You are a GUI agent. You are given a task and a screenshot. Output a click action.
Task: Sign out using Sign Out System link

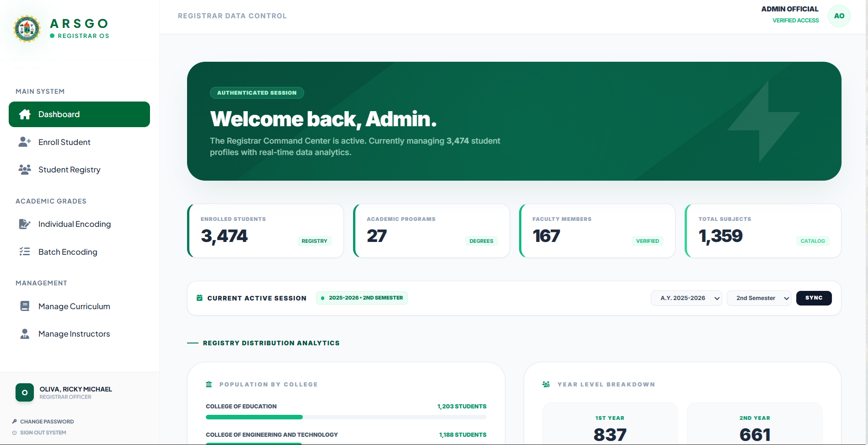[43, 433]
